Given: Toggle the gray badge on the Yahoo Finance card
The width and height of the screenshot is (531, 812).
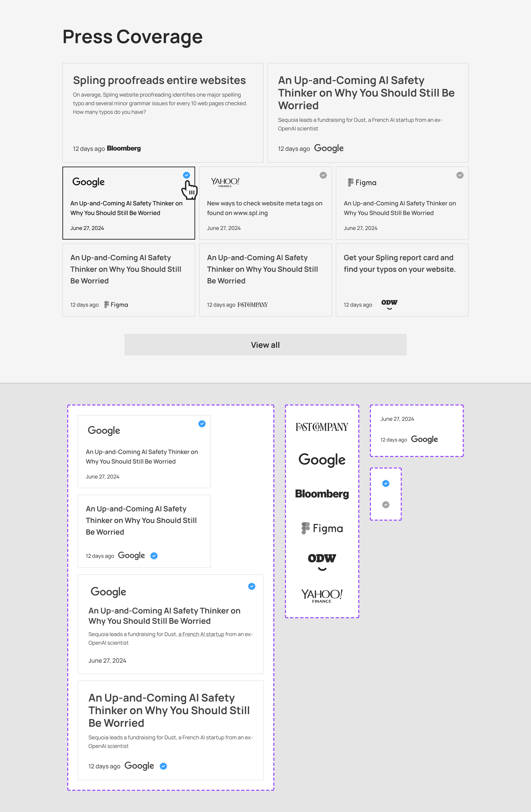Looking at the screenshot, I should click(x=323, y=175).
